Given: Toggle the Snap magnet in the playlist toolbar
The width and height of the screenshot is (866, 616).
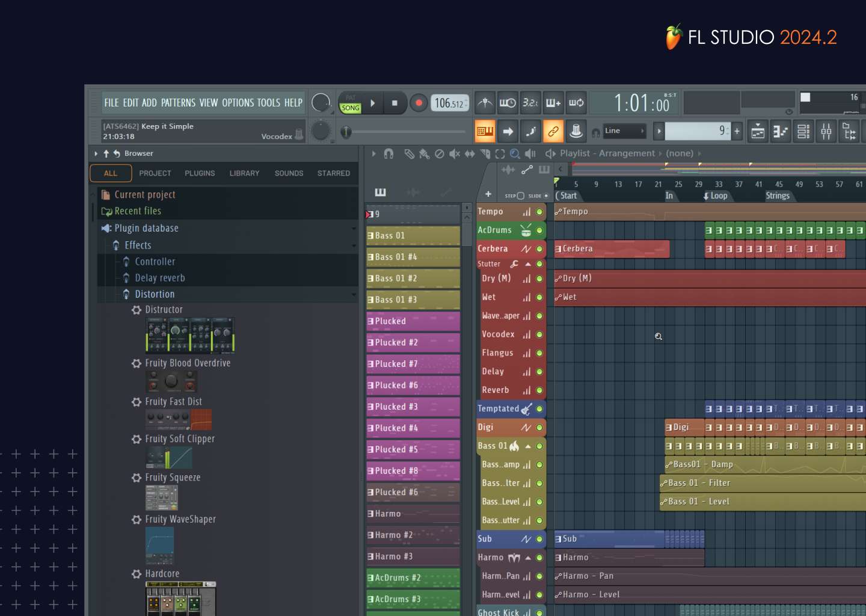Looking at the screenshot, I should (x=389, y=154).
